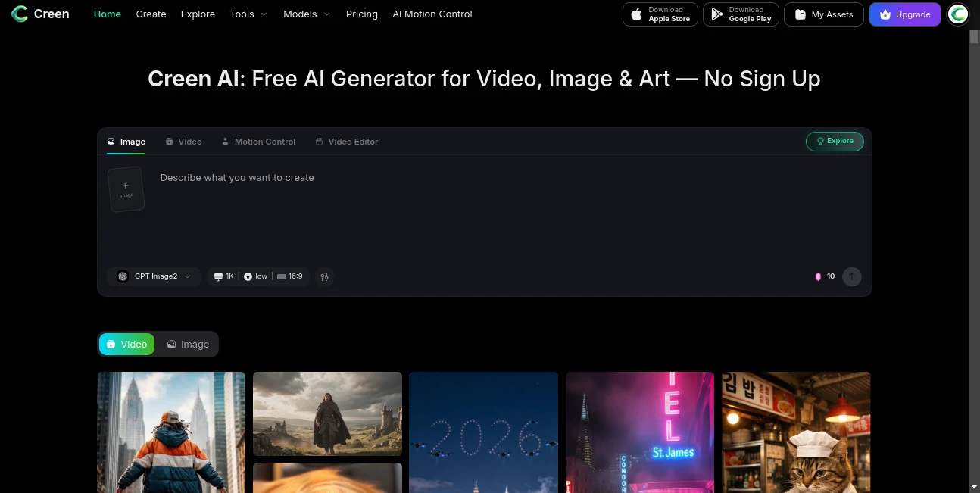Open the Home menu item
The width and height of the screenshot is (980, 493).
(x=107, y=14)
